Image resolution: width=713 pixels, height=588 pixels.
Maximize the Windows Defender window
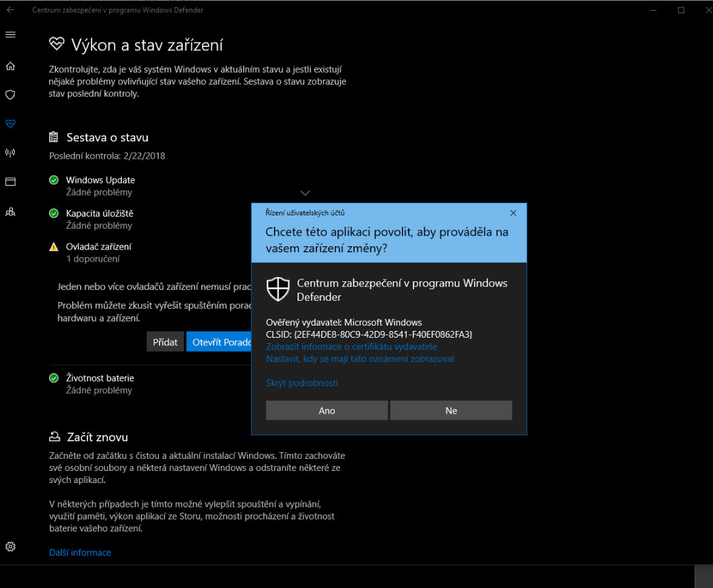(681, 10)
